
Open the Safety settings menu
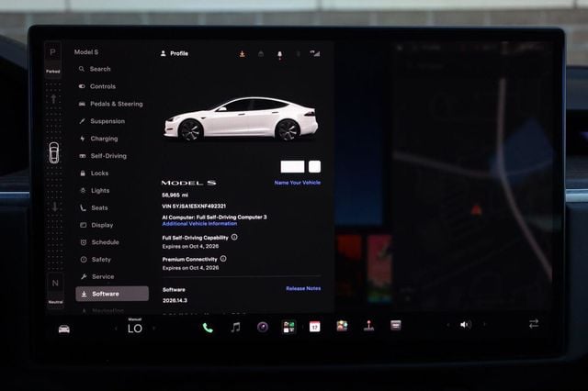click(x=96, y=260)
